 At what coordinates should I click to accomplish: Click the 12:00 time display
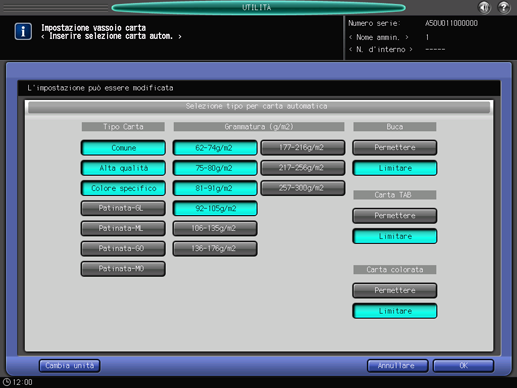(22, 382)
